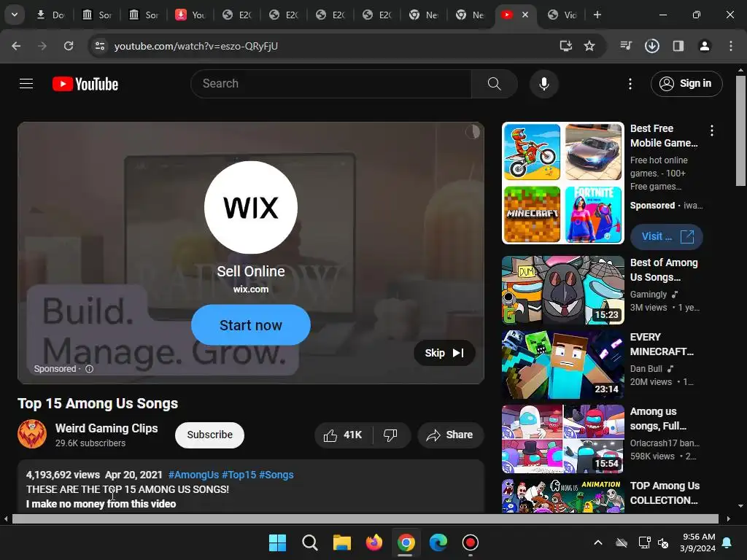747x560 pixels.
Task: Switch to the You tab
Action: [x=190, y=15]
